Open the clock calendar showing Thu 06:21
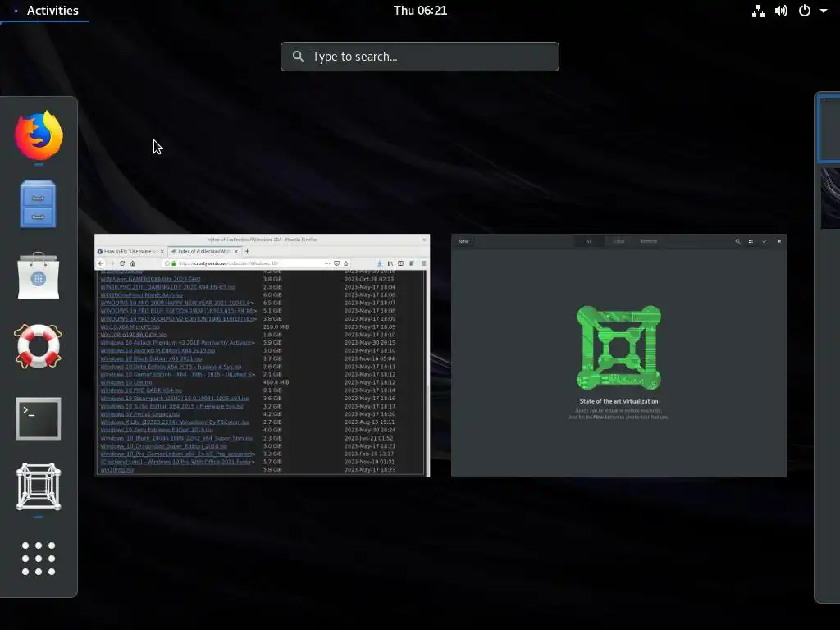Image resolution: width=840 pixels, height=630 pixels. (420, 11)
